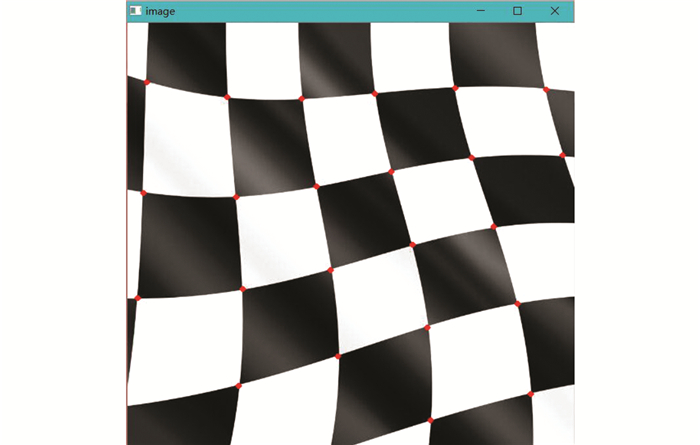The image size is (700, 445).
Task: Click the lowest red corner dot near bottom center
Action: 430,419
